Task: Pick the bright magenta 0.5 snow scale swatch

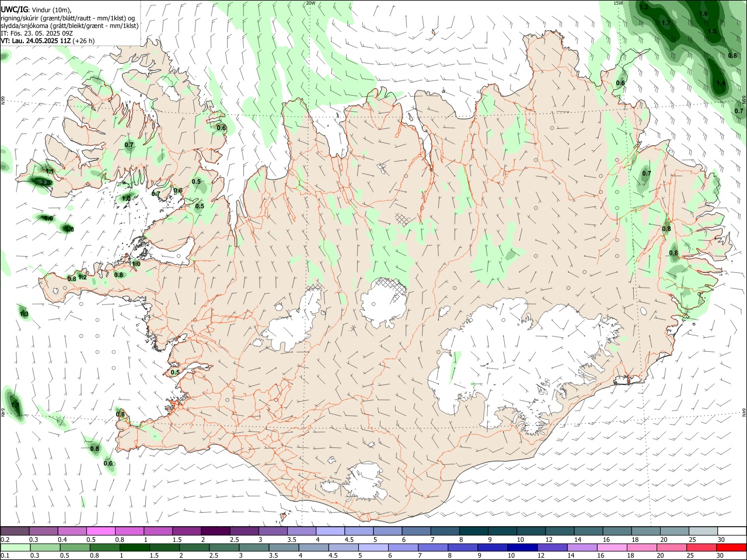Action: coord(100,531)
